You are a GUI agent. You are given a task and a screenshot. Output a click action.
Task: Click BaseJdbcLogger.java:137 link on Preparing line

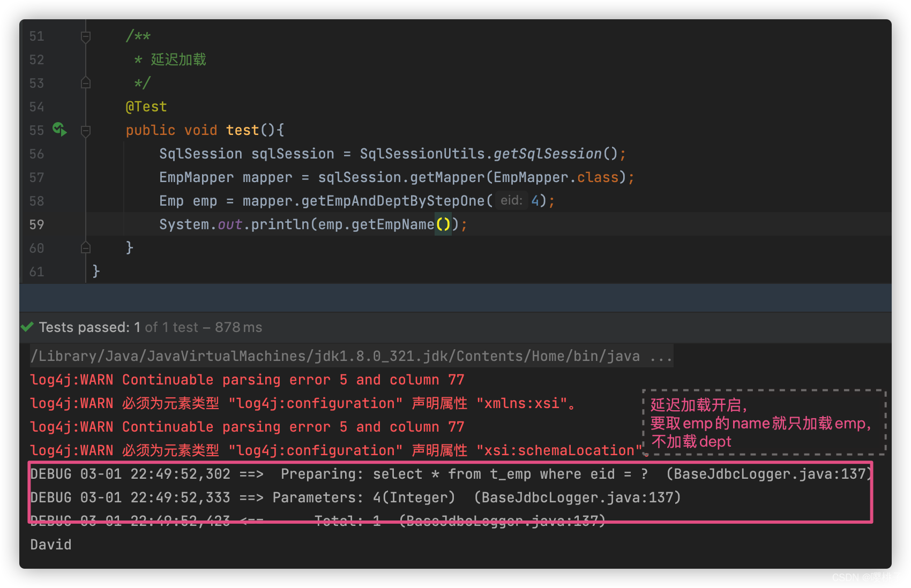(768, 474)
